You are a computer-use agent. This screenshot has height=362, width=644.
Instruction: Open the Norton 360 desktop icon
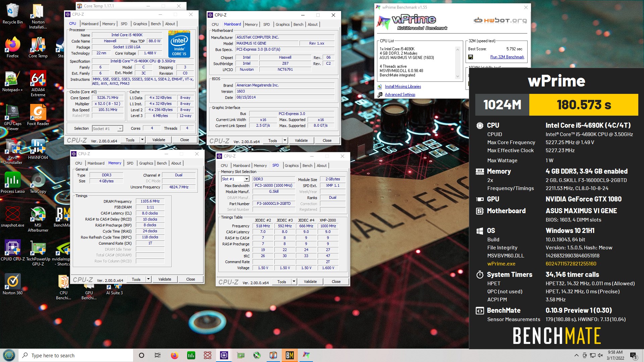point(12,285)
